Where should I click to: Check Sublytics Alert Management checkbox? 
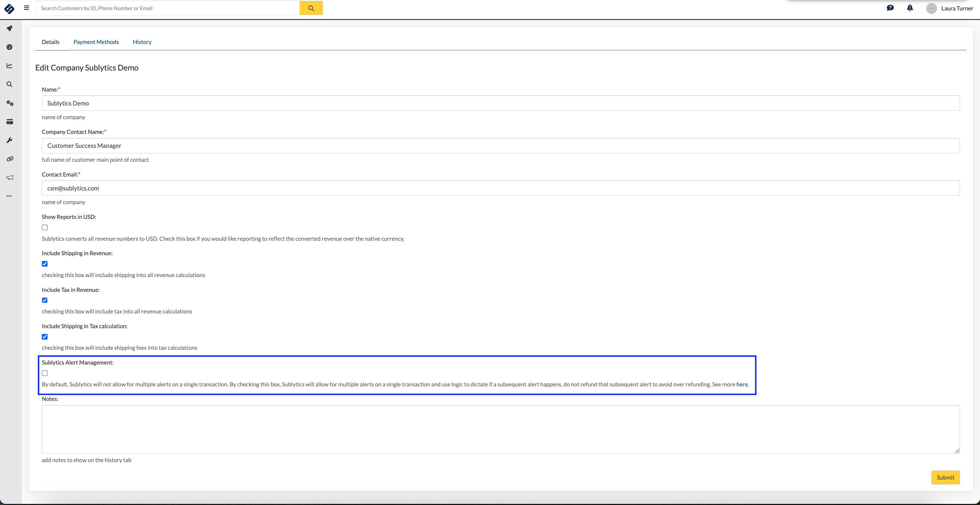[45, 373]
